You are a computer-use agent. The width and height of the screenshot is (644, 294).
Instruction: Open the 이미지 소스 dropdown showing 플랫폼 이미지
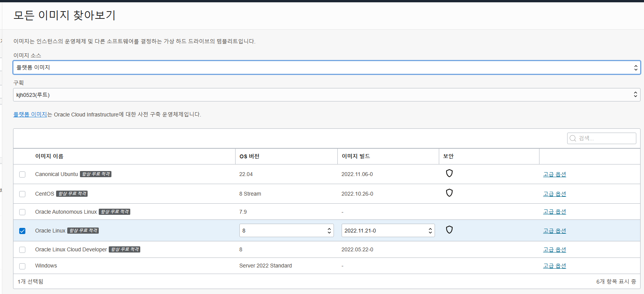coord(327,68)
